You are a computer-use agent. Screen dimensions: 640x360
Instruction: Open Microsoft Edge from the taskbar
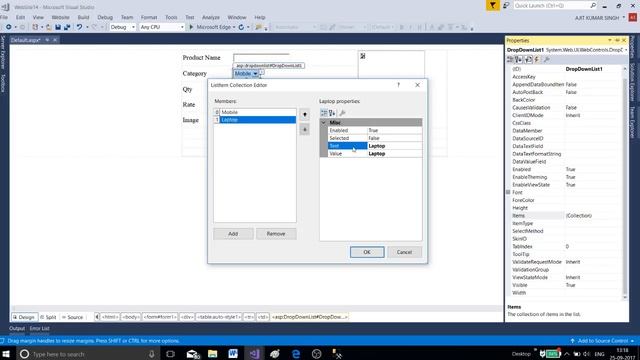296,353
